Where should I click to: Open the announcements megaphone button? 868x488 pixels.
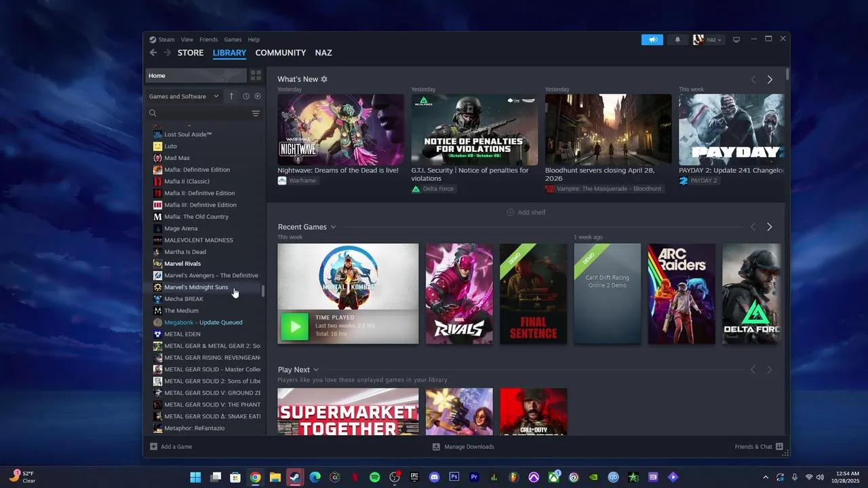point(652,39)
